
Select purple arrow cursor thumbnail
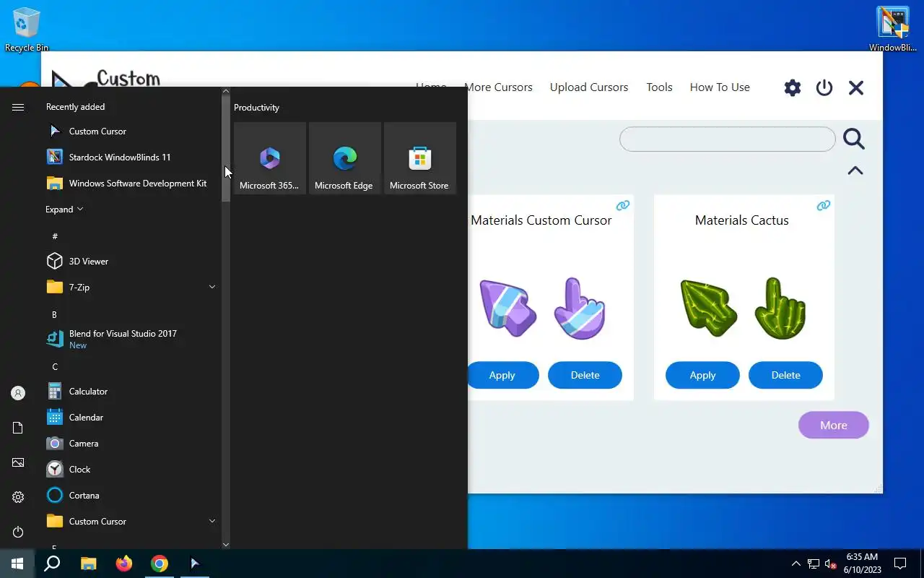[508, 309]
